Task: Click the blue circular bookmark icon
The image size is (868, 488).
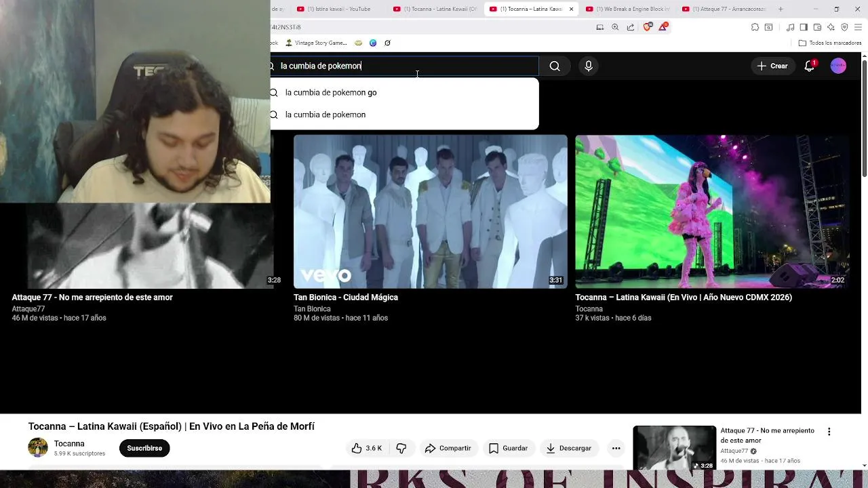Action: 373,43
